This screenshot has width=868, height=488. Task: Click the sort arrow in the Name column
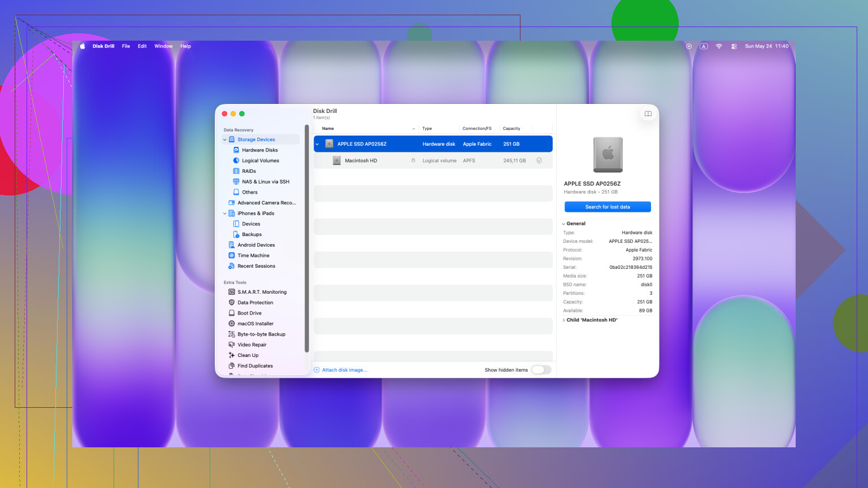pyautogui.click(x=414, y=129)
